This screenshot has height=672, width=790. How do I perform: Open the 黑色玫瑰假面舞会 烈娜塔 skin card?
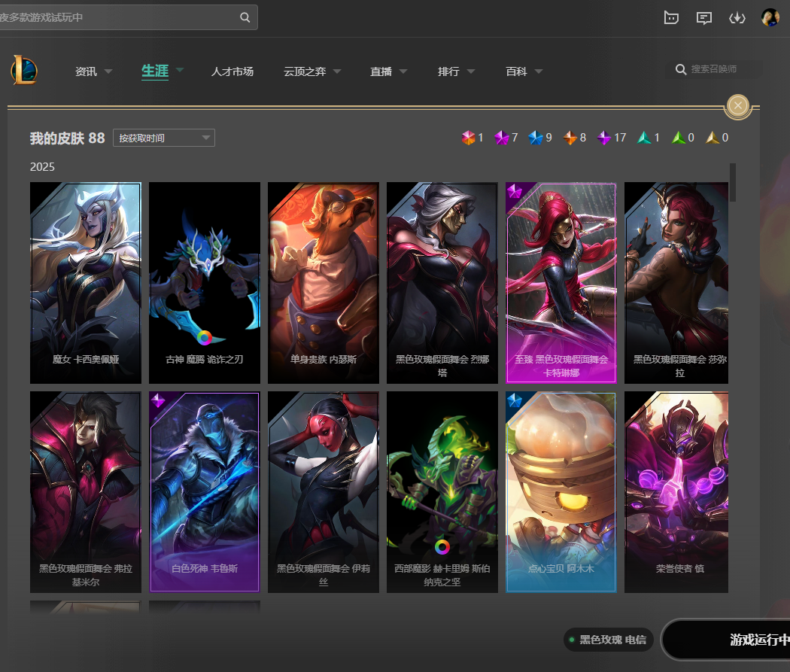click(442, 283)
